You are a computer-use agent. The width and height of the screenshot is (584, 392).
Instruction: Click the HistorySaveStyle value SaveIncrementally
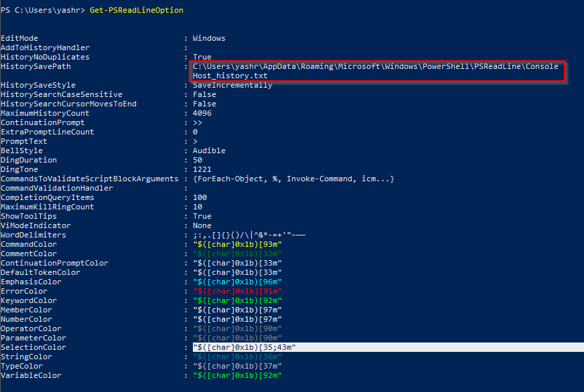pos(232,86)
